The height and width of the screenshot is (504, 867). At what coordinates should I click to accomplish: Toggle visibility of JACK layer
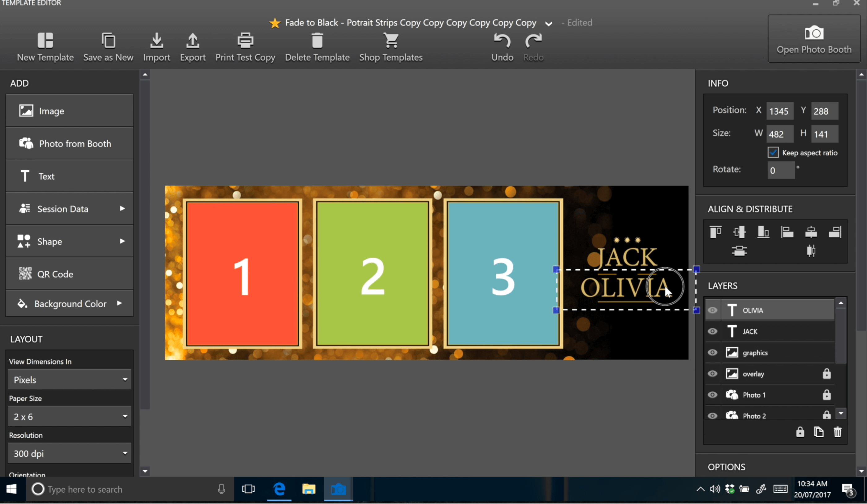tap(714, 331)
